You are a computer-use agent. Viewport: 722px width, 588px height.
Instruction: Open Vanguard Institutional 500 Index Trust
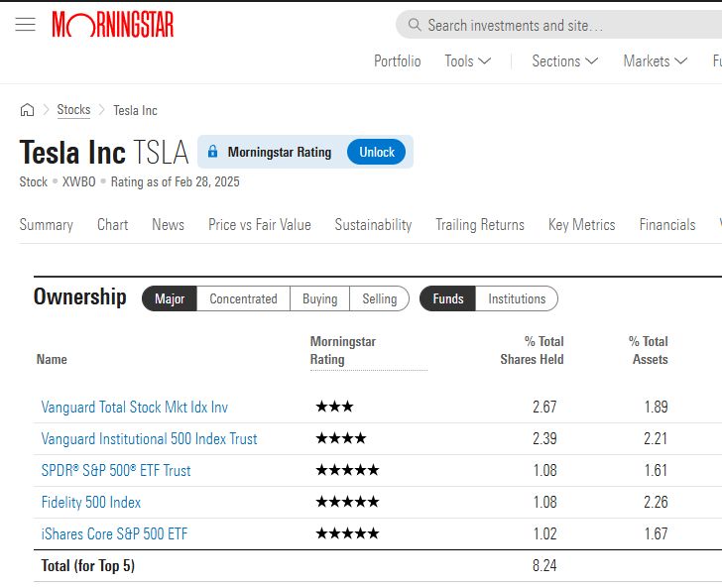149,439
